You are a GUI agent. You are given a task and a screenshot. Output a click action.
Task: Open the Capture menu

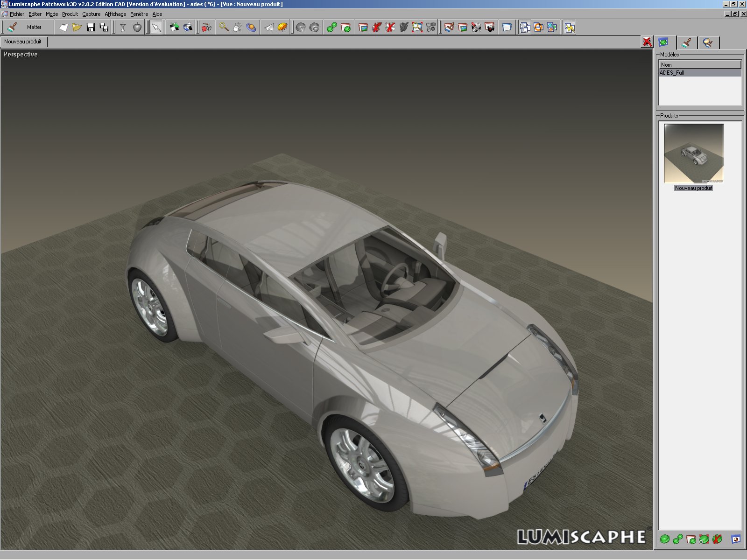click(92, 14)
